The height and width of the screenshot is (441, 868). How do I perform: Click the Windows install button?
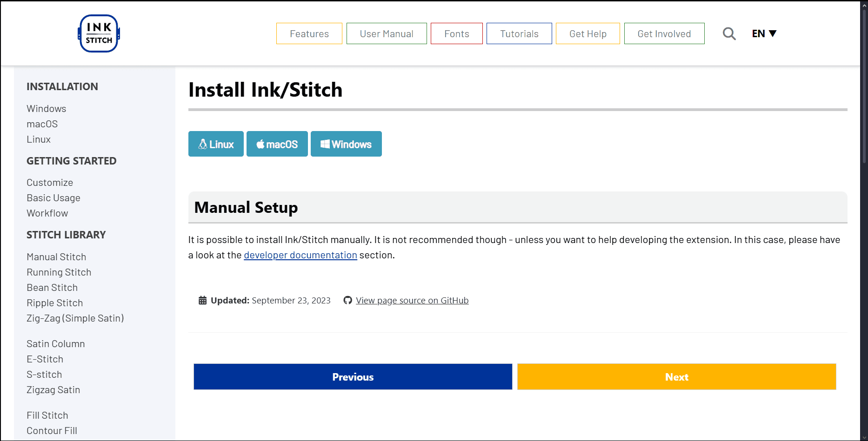click(346, 144)
